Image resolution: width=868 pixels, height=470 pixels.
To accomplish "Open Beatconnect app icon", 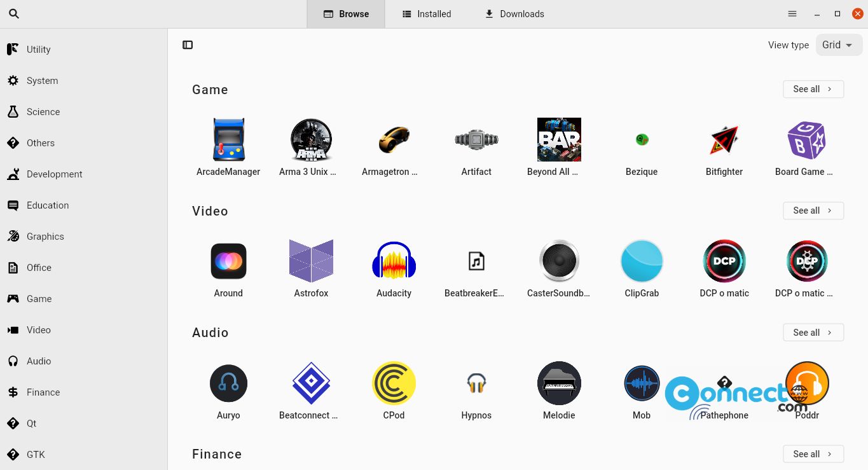I will 311,383.
